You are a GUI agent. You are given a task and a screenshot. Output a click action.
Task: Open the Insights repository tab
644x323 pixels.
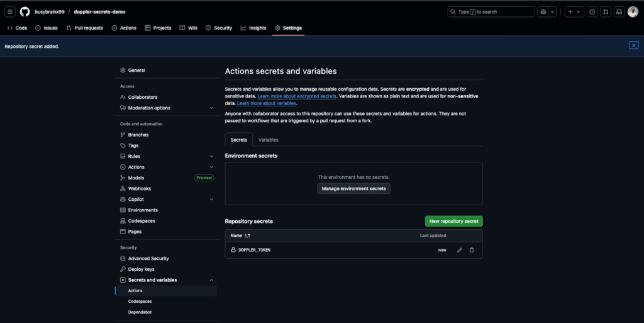(253, 28)
